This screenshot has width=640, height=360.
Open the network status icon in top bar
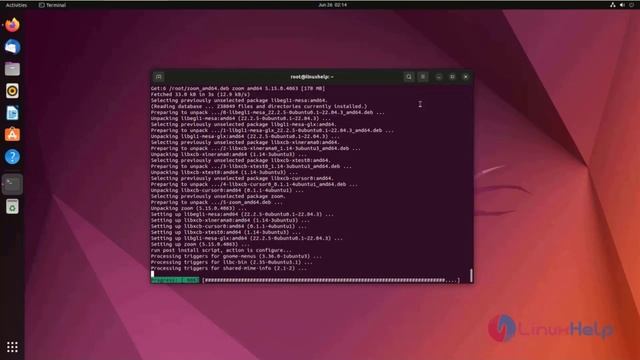click(613, 5)
